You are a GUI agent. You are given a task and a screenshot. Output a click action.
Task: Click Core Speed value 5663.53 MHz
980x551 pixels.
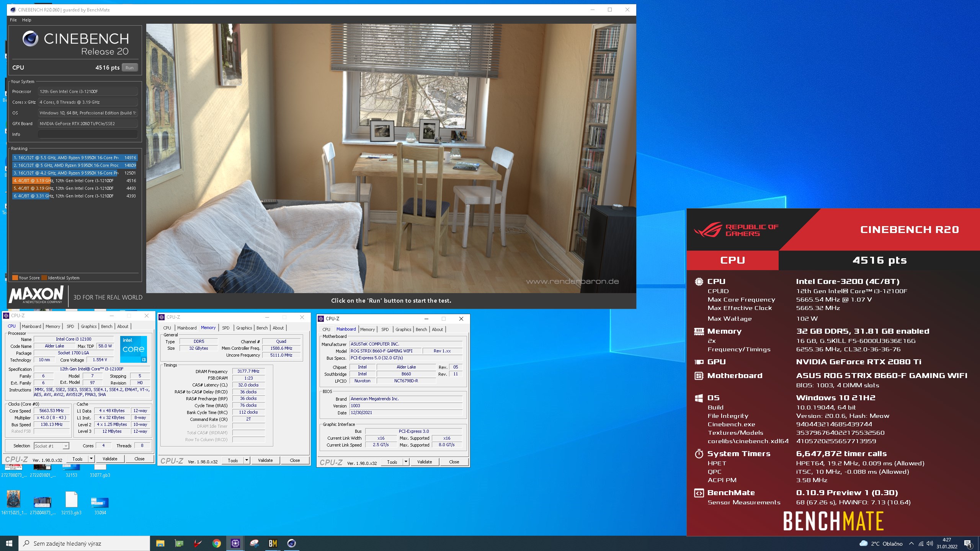tap(51, 411)
